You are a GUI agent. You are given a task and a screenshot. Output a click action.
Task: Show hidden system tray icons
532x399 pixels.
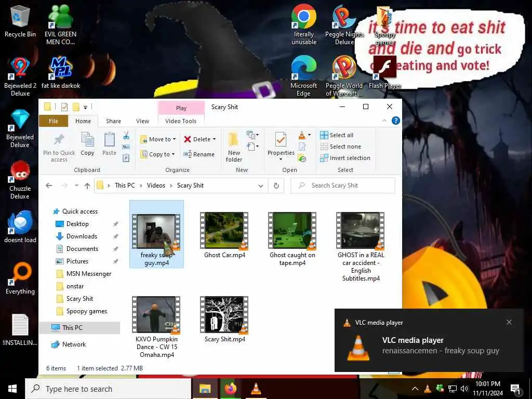coord(415,389)
